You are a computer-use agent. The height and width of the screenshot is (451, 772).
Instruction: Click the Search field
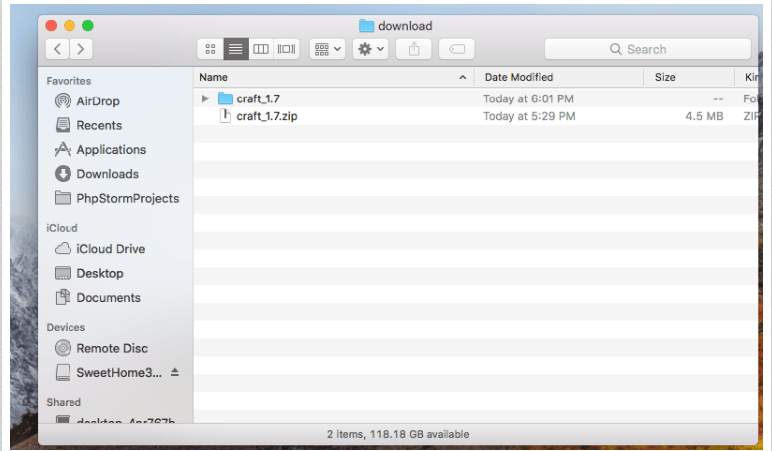coord(647,49)
